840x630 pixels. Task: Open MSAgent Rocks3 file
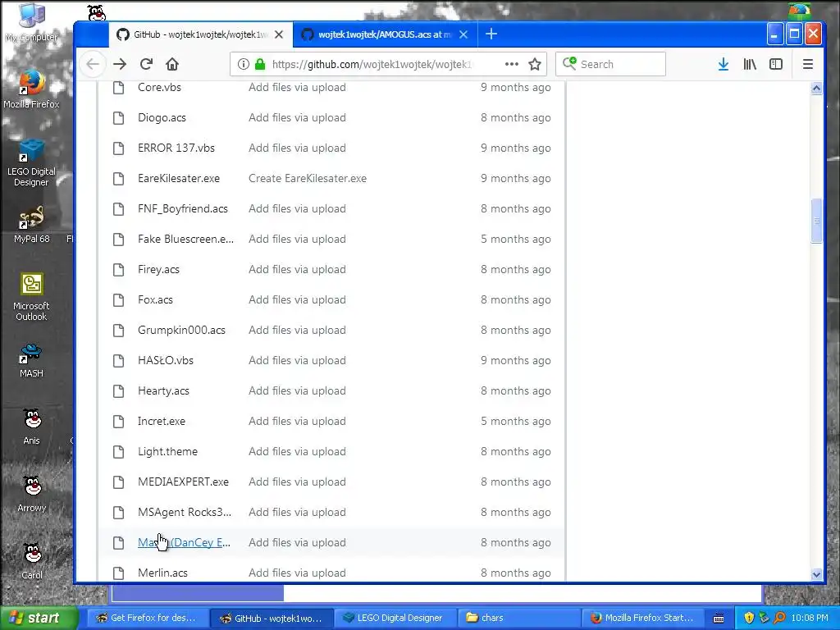point(185,512)
